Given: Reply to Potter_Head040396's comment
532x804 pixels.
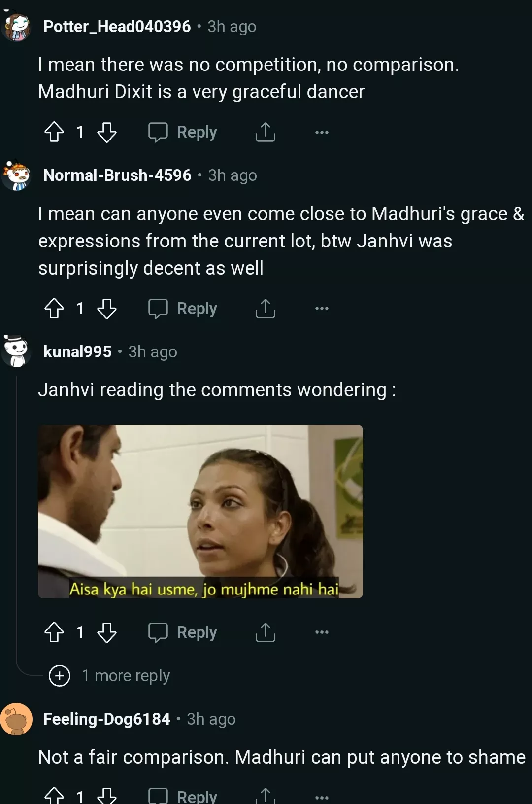Looking at the screenshot, I should 183,132.
